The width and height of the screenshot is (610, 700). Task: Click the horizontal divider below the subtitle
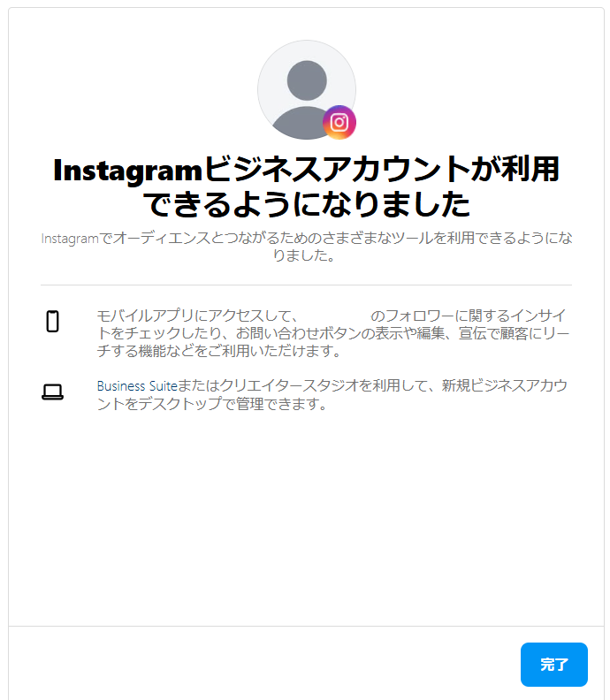coord(307,285)
